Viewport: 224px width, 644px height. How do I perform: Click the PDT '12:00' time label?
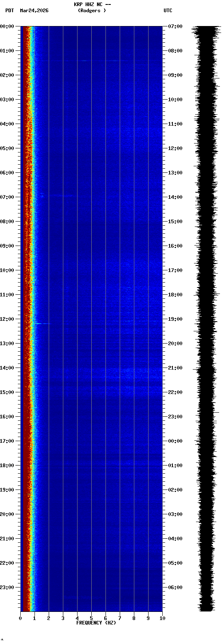point(7,319)
